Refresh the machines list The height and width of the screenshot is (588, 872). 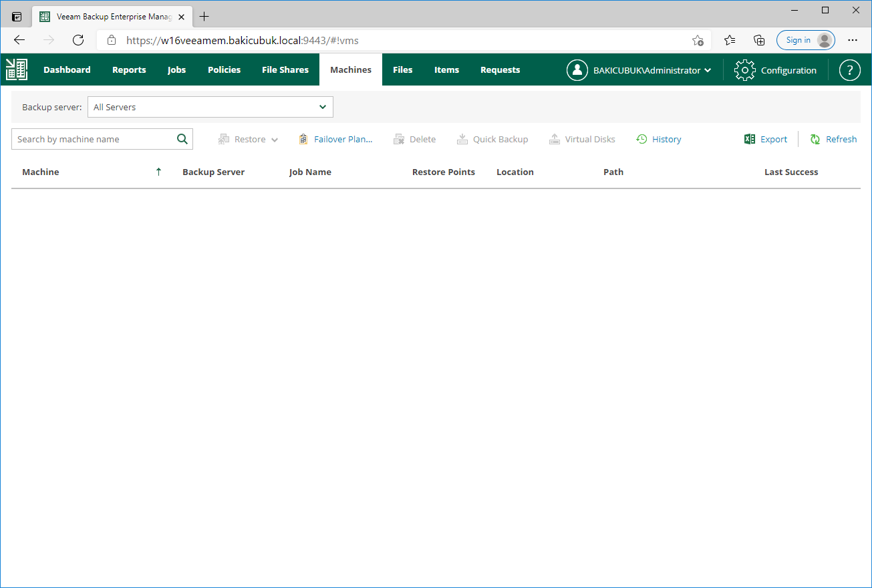coord(833,139)
